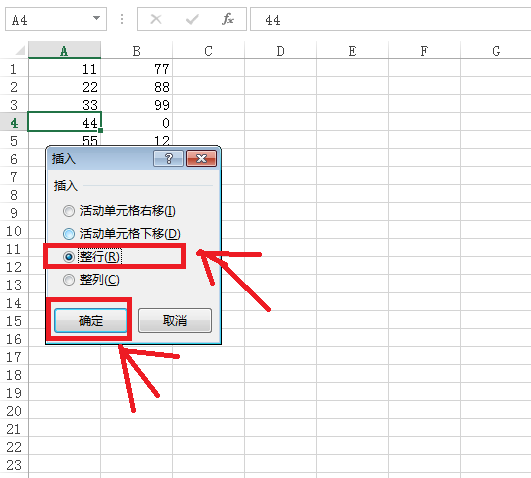Click the formula bar showing 44
The image size is (531, 478).
[x=390, y=20]
